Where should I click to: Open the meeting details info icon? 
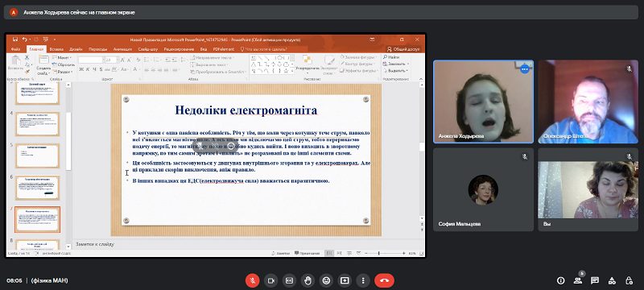coord(560,280)
